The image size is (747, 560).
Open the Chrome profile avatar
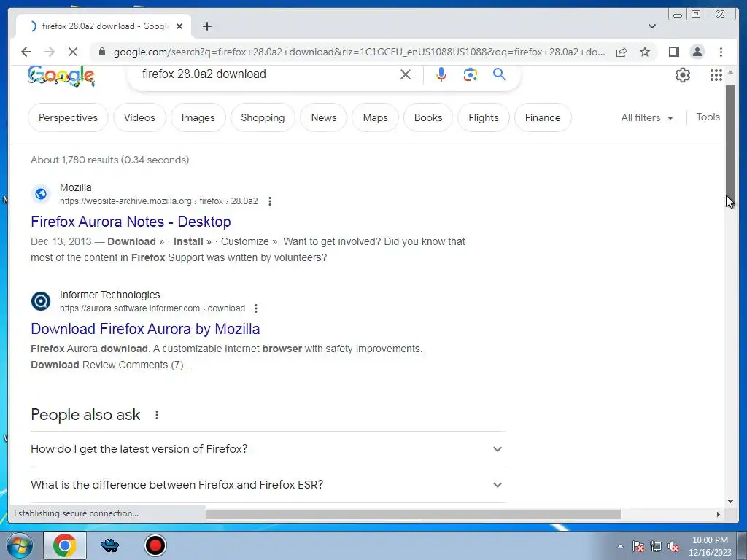[697, 52]
